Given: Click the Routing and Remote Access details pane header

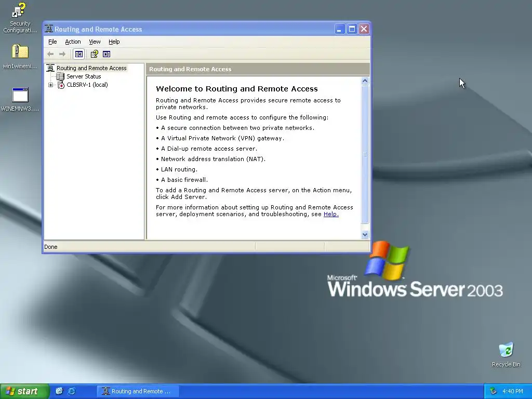Looking at the screenshot, I should pyautogui.click(x=258, y=69).
